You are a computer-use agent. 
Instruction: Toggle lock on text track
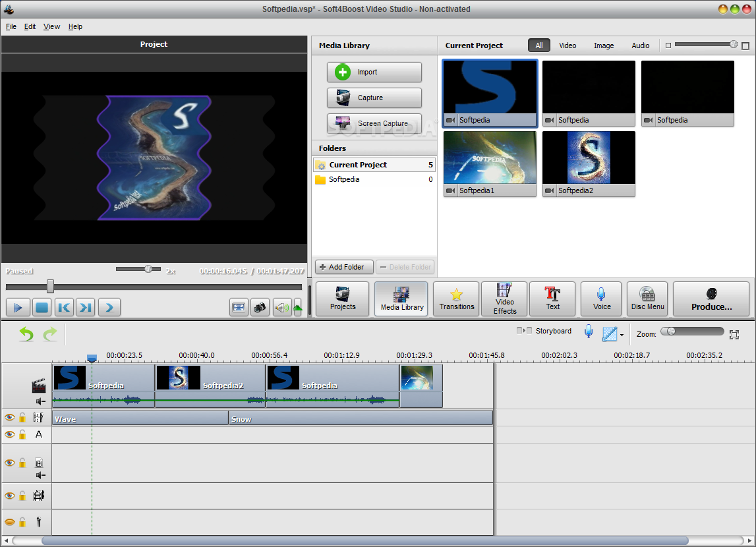tap(22, 434)
